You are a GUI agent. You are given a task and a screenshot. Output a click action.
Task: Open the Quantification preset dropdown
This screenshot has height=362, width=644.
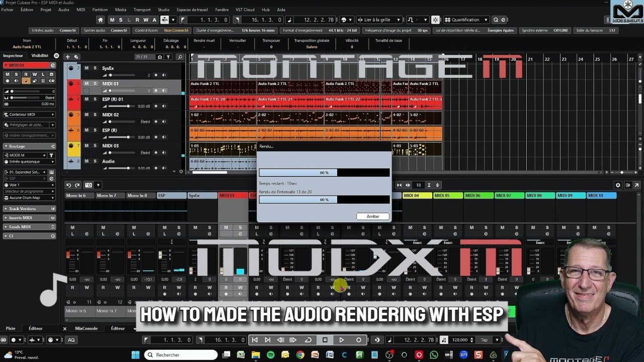coord(467,20)
